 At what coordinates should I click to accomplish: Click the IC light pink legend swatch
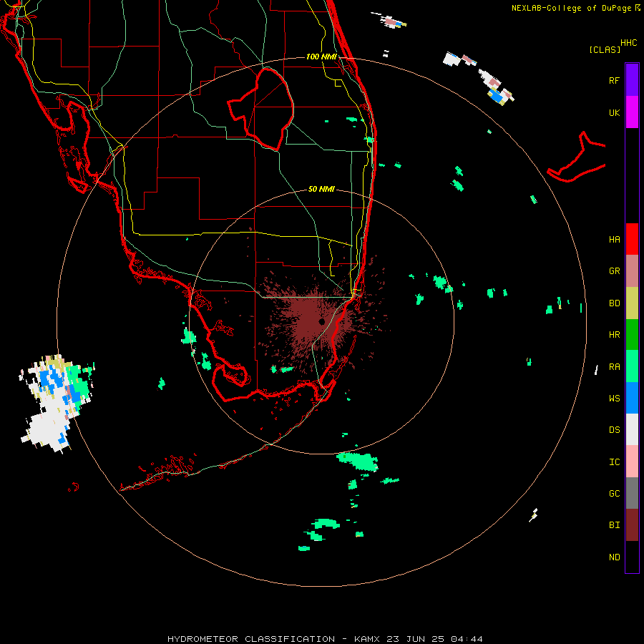[632, 462]
